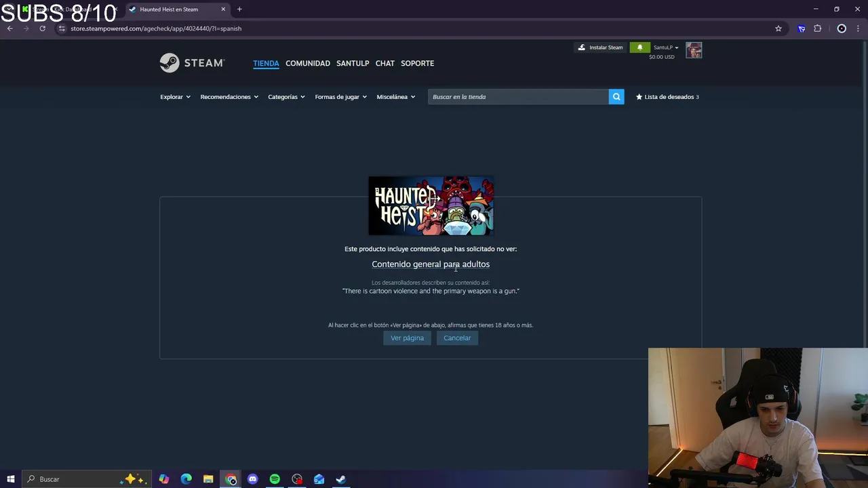This screenshot has height=488, width=868.
Task: Open the SOPORTE menu item
Action: click(417, 63)
